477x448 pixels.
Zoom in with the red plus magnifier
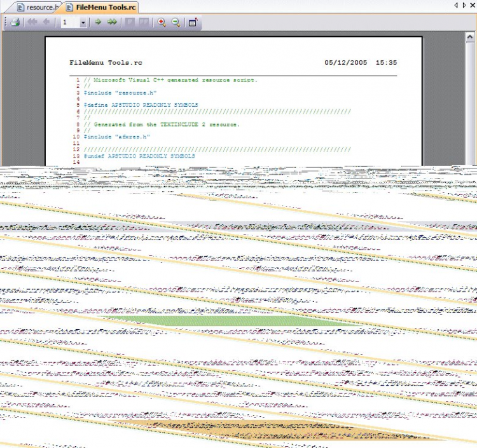[162, 22]
